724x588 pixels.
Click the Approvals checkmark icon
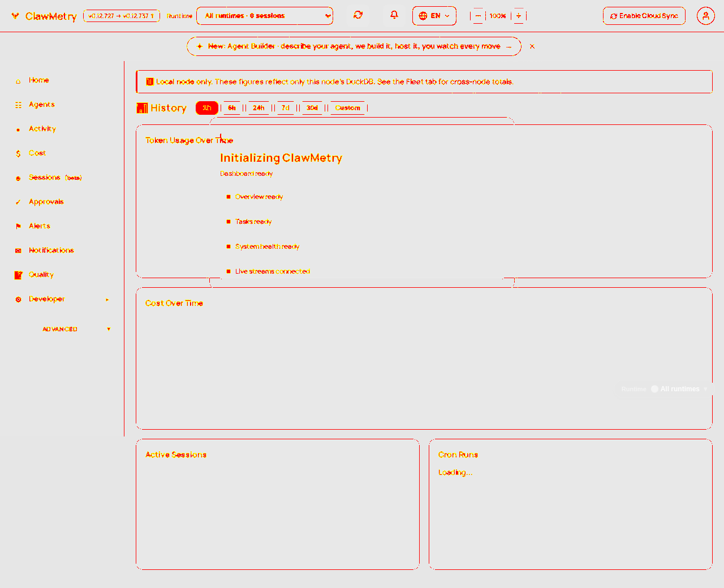pyautogui.click(x=18, y=202)
